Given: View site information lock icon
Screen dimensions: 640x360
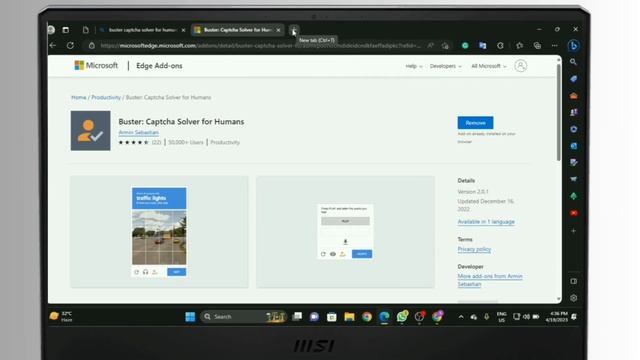Looking at the screenshot, I should 92,46.
